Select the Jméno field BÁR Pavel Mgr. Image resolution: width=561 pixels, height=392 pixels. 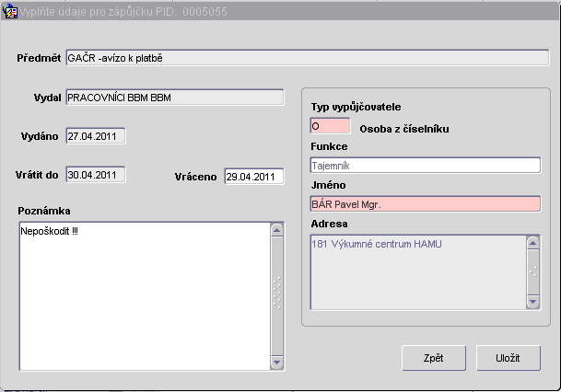425,204
